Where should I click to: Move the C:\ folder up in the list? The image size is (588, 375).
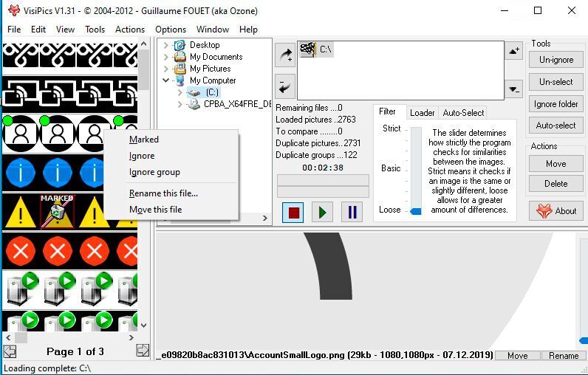coord(513,51)
